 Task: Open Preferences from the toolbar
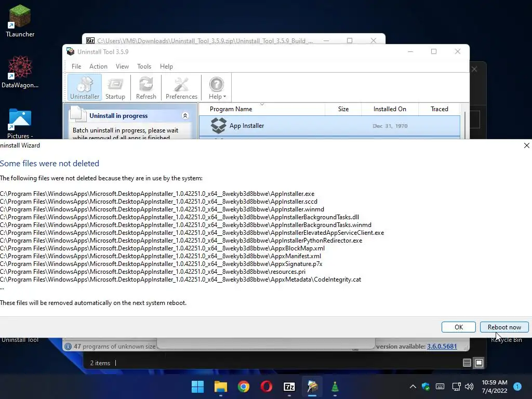pos(181,87)
